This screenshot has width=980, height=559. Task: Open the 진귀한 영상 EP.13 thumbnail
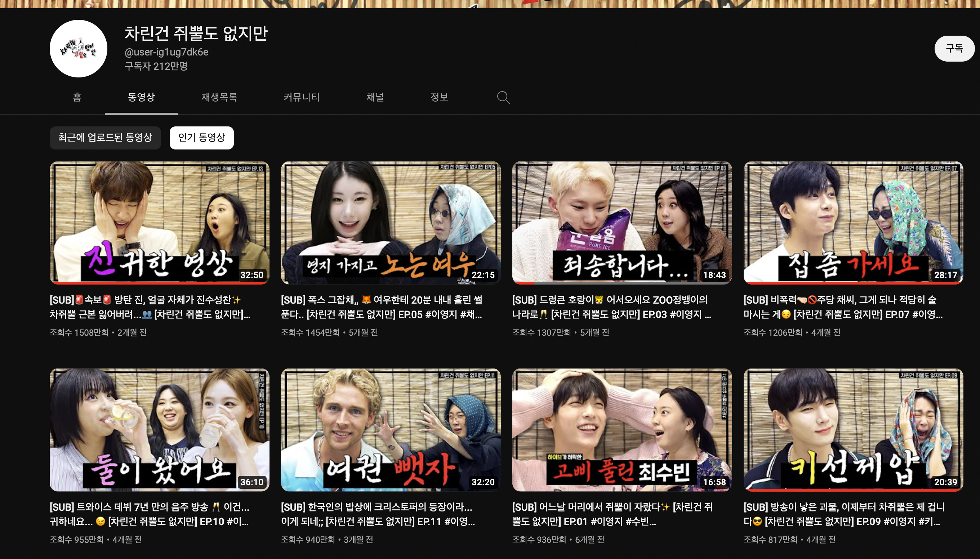point(159,222)
